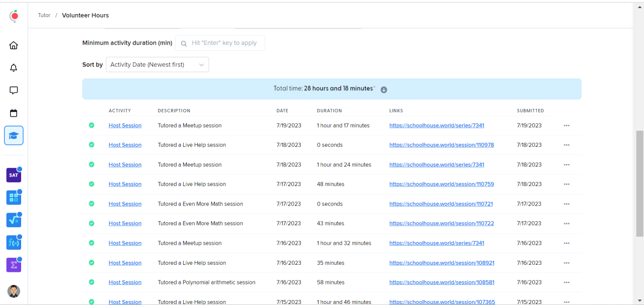Screen dimensions: 644x305
Task: Open the Sort by Activity Date dropdown
Action: [x=157, y=65]
